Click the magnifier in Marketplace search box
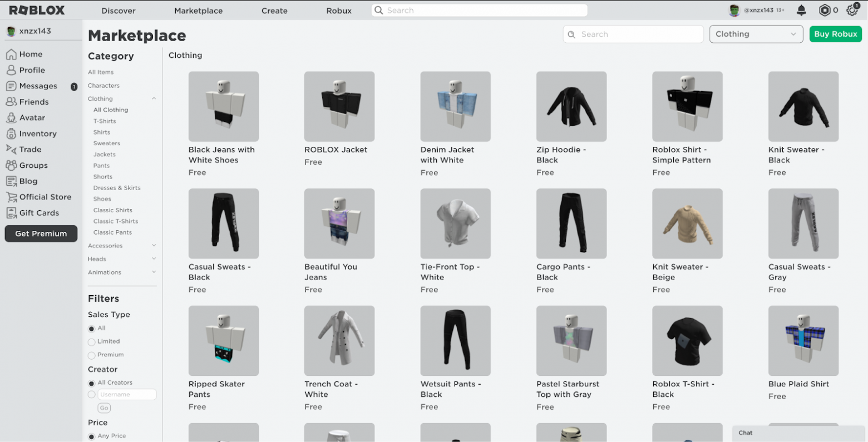868x442 pixels. (x=571, y=34)
